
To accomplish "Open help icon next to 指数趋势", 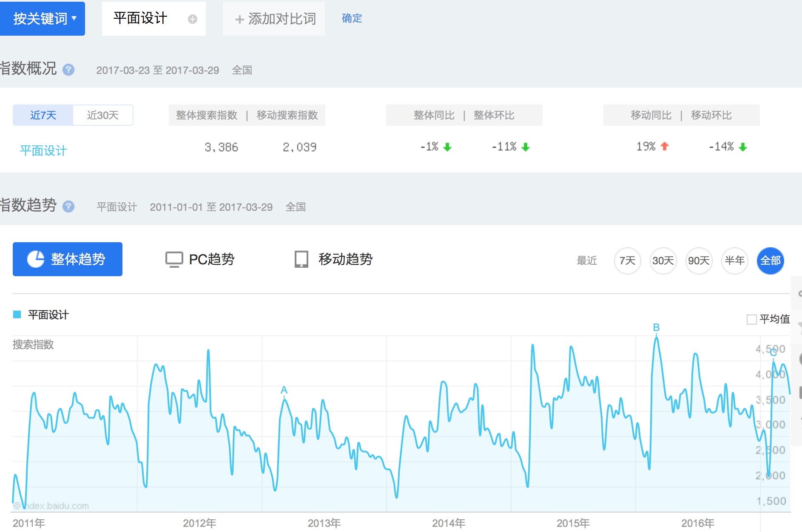I will point(68,207).
